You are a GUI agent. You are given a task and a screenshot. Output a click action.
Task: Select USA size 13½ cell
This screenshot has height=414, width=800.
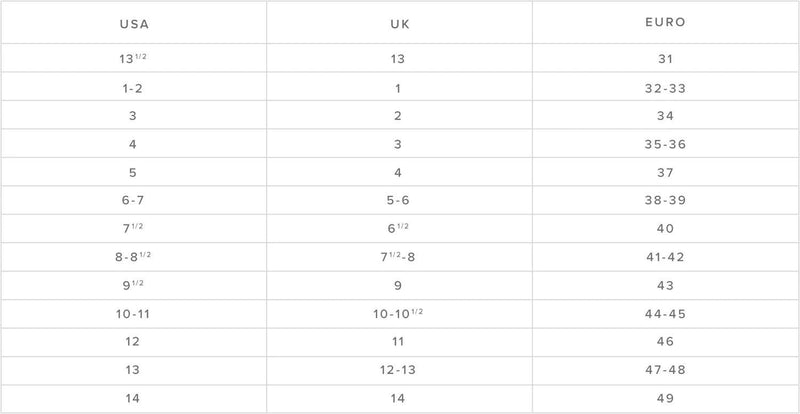[132, 59]
